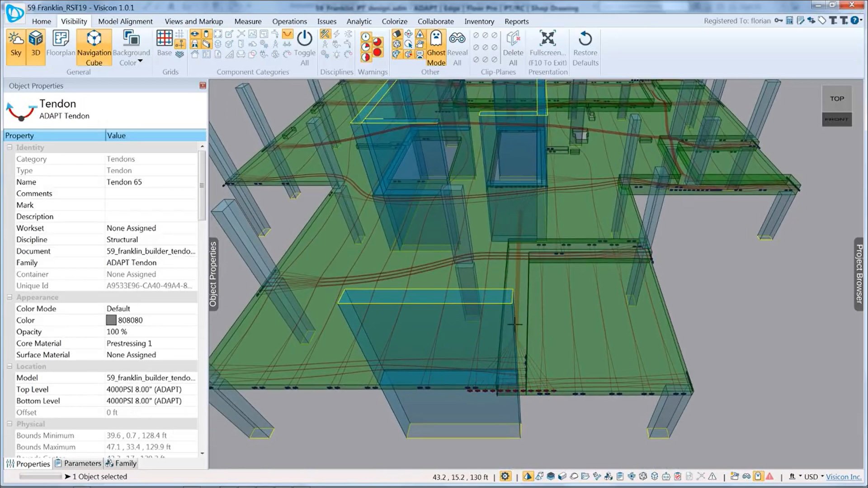Click the Object Properties vertical side tab
This screenshot has width=868, height=488.
[x=213, y=274]
